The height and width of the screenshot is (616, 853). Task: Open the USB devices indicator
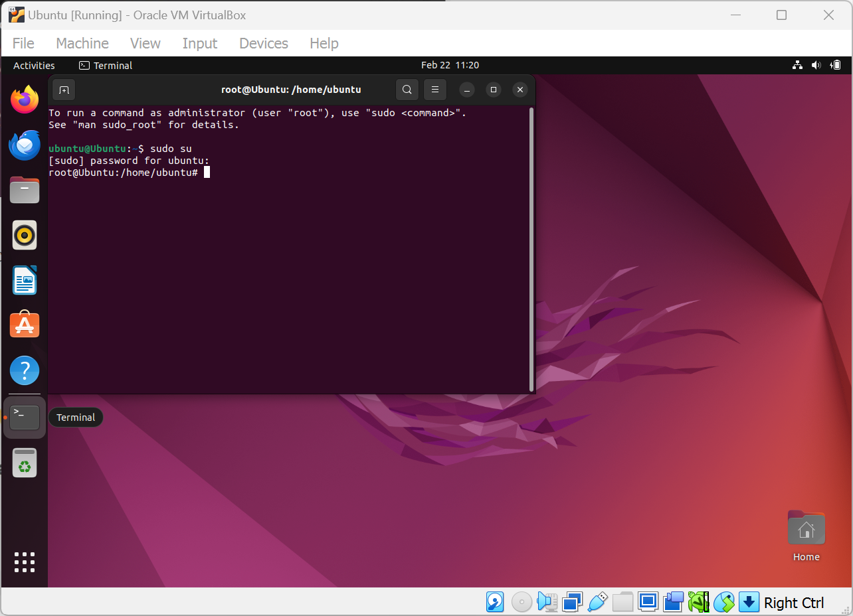(x=597, y=602)
